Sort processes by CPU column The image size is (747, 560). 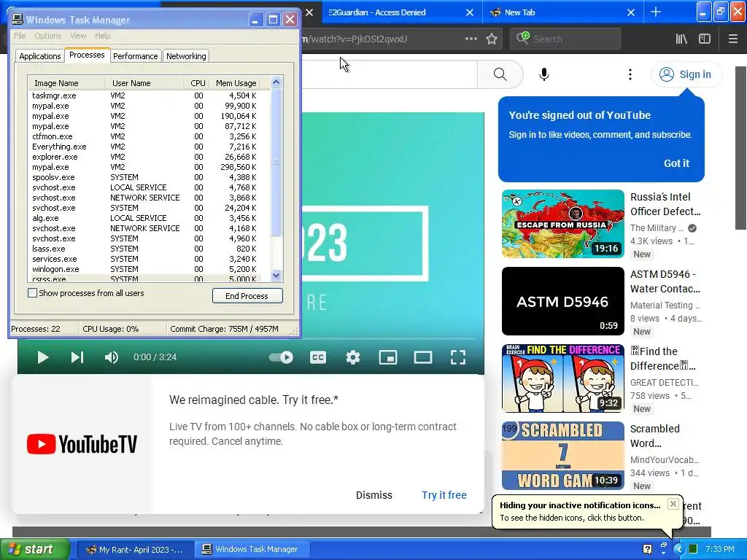click(x=197, y=83)
